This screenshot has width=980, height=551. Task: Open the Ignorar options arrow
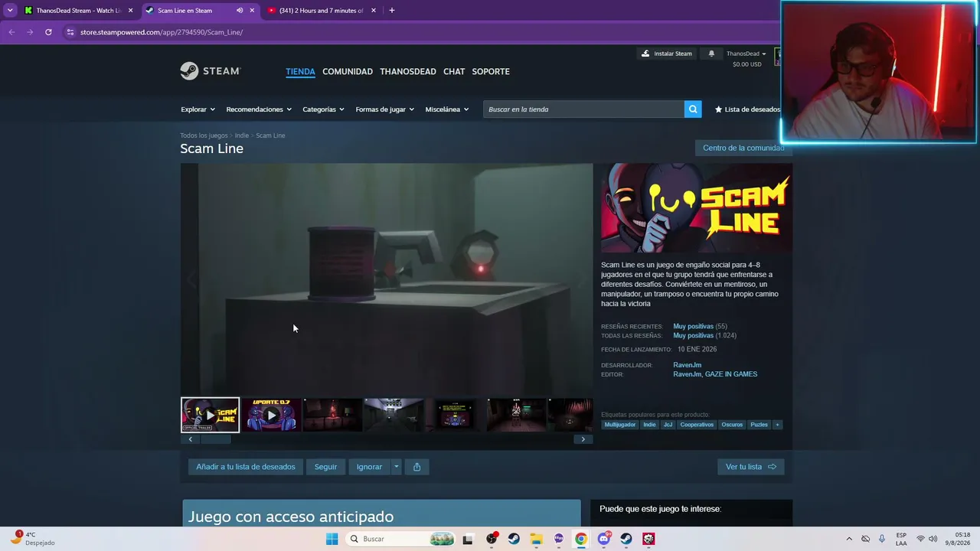click(396, 467)
